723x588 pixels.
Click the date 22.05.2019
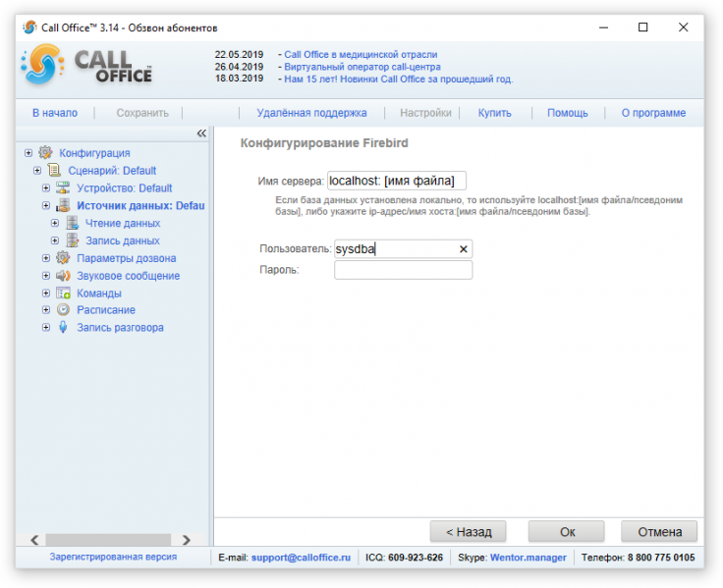239,54
